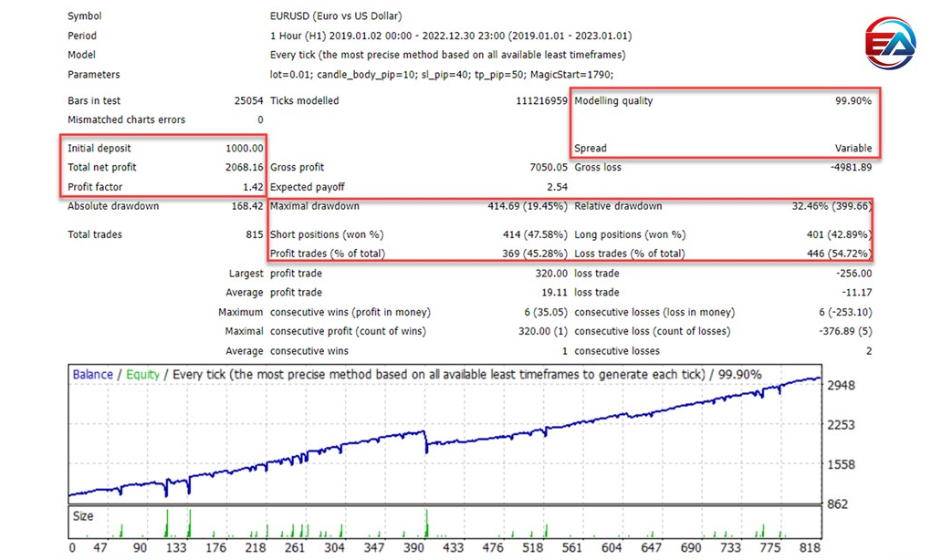Image resolution: width=931 pixels, height=560 pixels.
Task: Click the 2948 tick on chart axis
Action: pos(840,386)
